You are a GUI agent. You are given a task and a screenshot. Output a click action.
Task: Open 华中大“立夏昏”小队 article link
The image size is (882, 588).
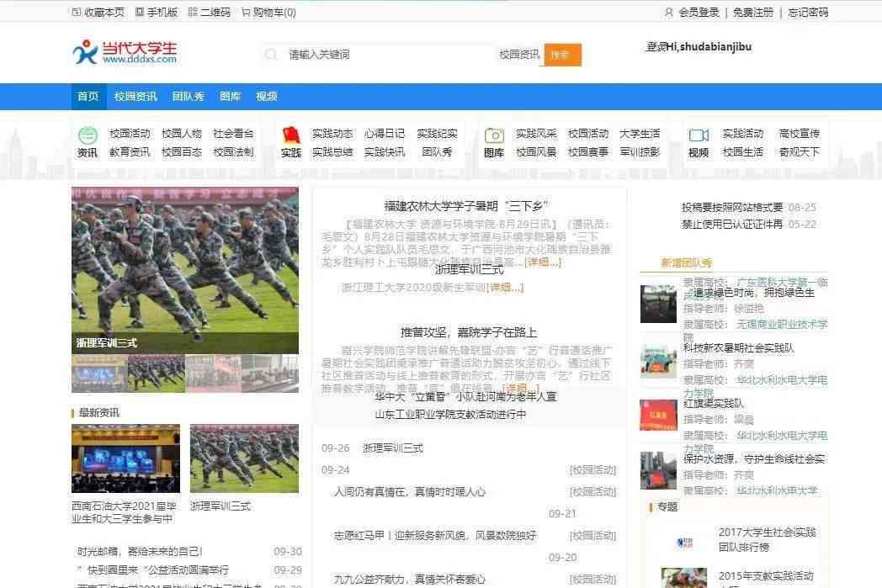coord(465,397)
